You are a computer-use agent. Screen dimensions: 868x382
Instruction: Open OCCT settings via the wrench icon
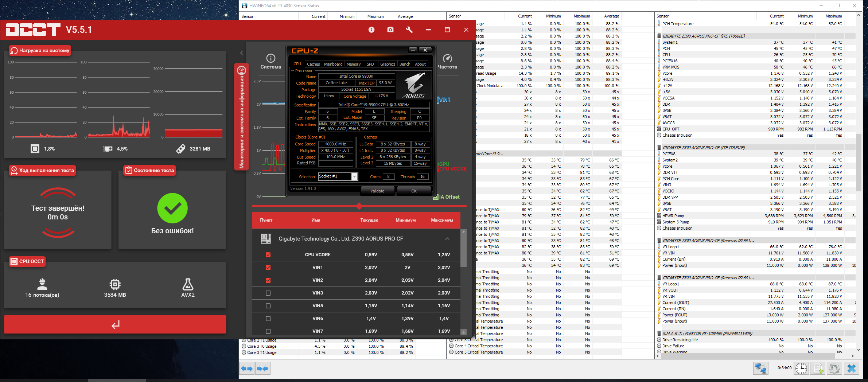(409, 30)
